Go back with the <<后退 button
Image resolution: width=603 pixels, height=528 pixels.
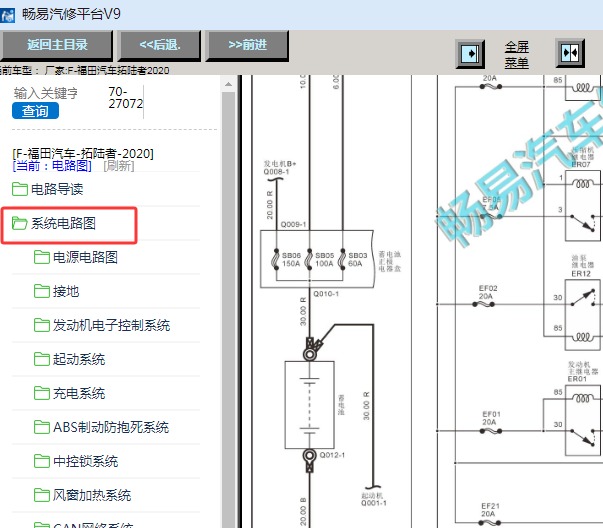(x=159, y=45)
